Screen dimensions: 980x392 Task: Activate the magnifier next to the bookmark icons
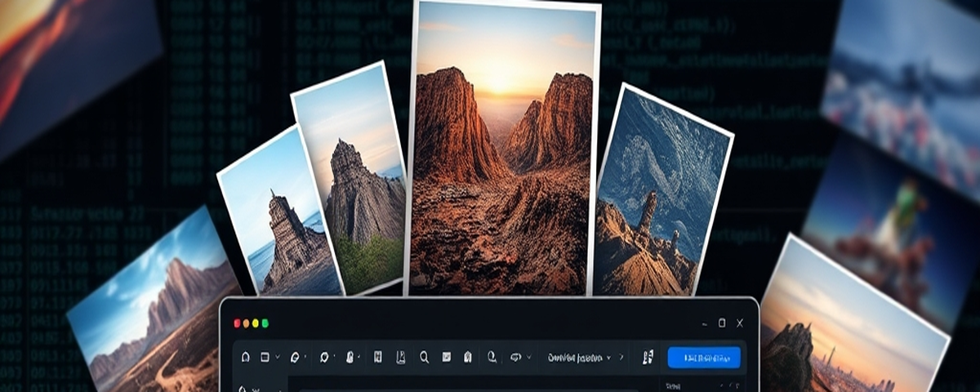point(424,357)
